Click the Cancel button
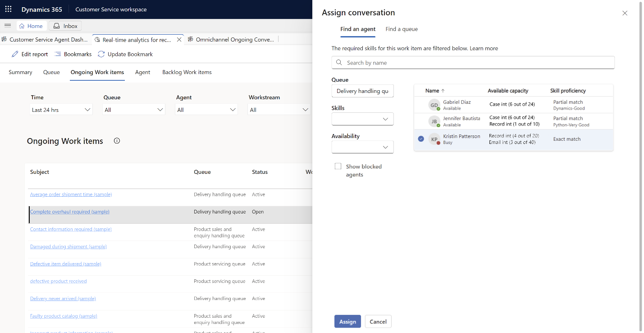Viewport: 644px width, 333px height. point(378,321)
